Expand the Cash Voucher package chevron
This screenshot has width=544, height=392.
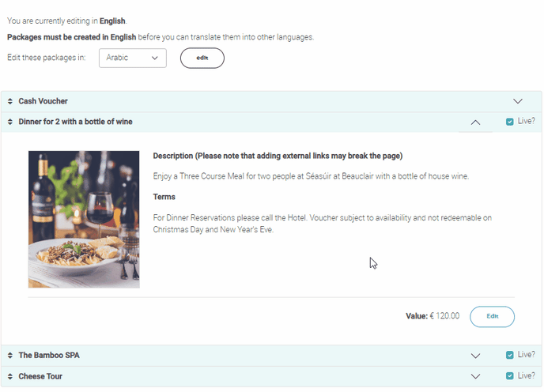(x=518, y=101)
